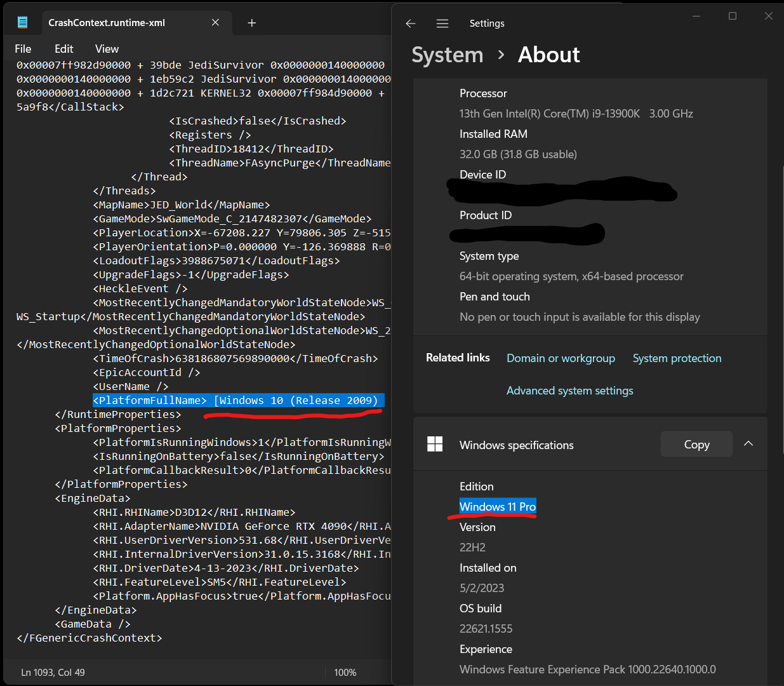Maximize the Settings window

tap(733, 16)
